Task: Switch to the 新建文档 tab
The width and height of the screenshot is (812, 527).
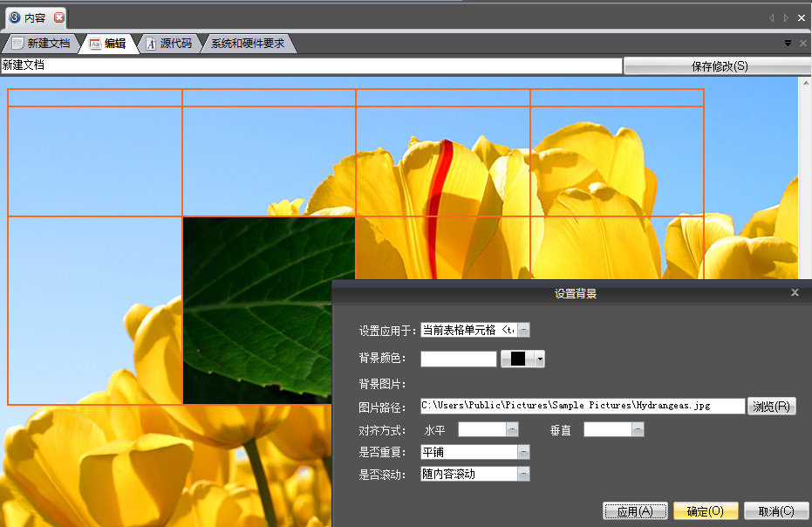Action: (x=41, y=44)
